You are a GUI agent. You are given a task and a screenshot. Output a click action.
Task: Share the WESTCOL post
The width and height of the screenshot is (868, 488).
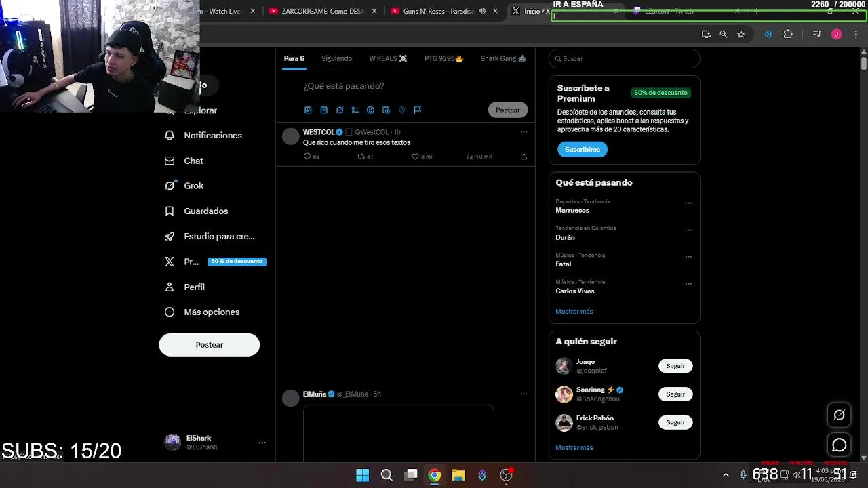[524, 157]
